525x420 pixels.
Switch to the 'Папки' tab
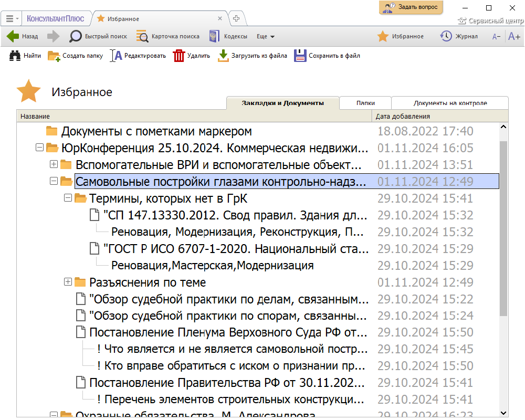pyautogui.click(x=365, y=103)
